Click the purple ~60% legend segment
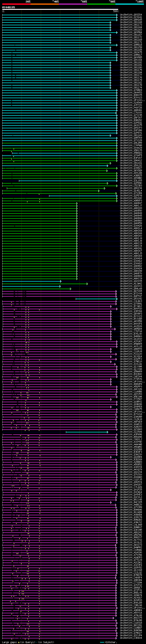Viewport: 146px width, 644px height. 73,4
